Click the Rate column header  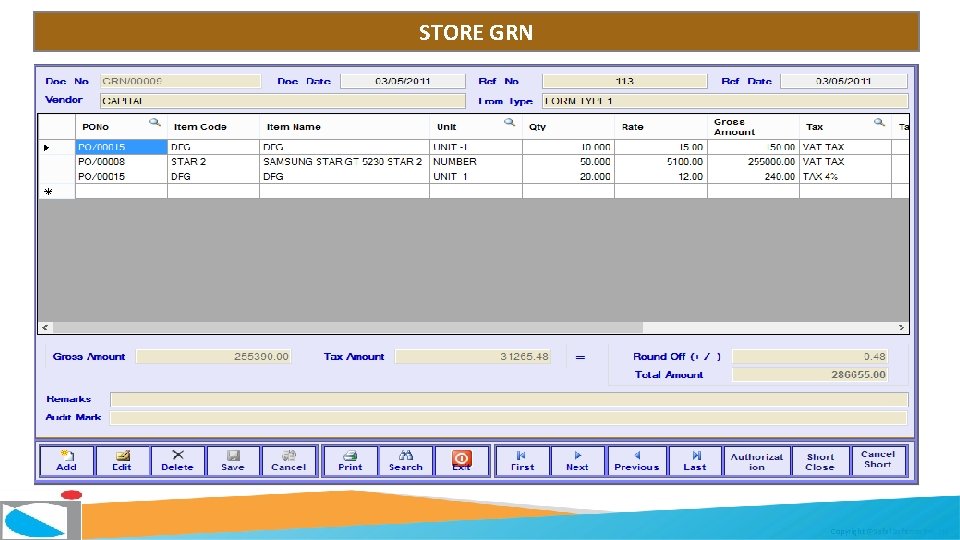661,127
